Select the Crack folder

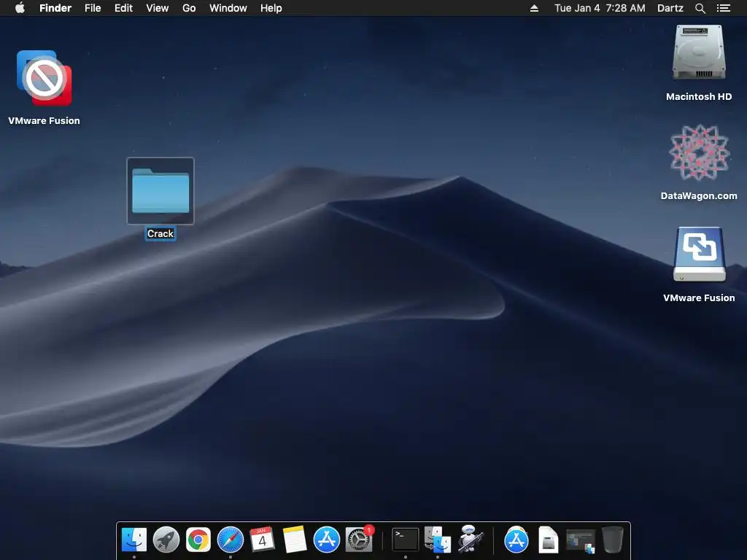pyautogui.click(x=160, y=191)
